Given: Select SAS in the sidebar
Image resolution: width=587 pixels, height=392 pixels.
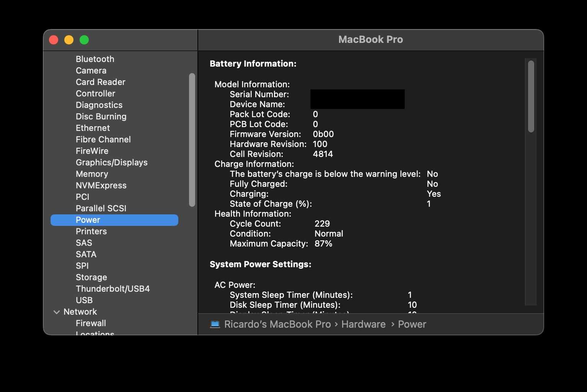Looking at the screenshot, I should (x=84, y=243).
